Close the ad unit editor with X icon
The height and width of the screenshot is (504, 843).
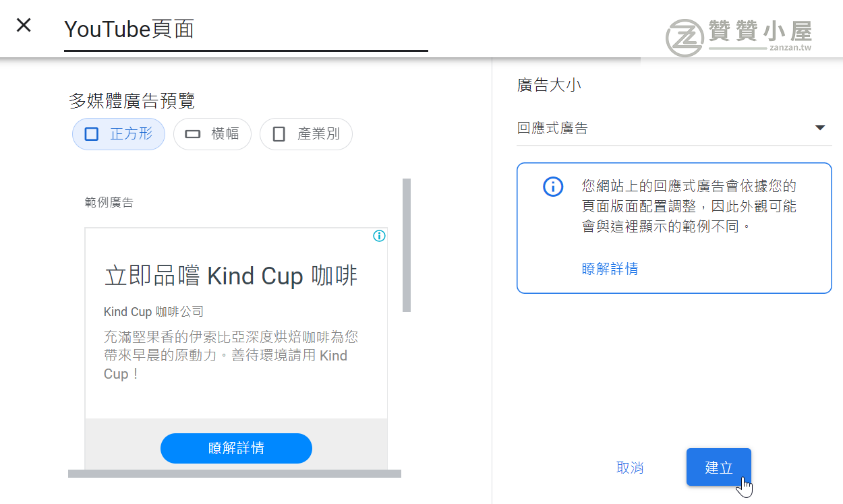[x=24, y=26]
